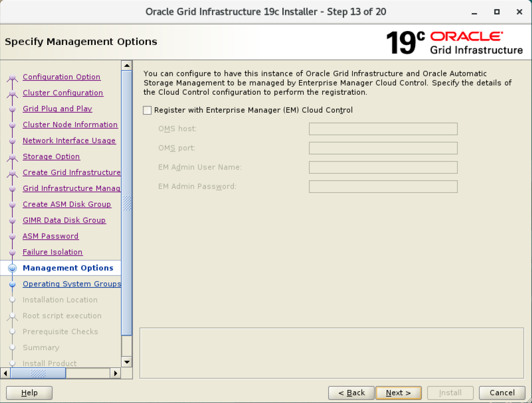Click the EM Admin Password label
Viewport: 532px width, 403px height.
(x=197, y=186)
